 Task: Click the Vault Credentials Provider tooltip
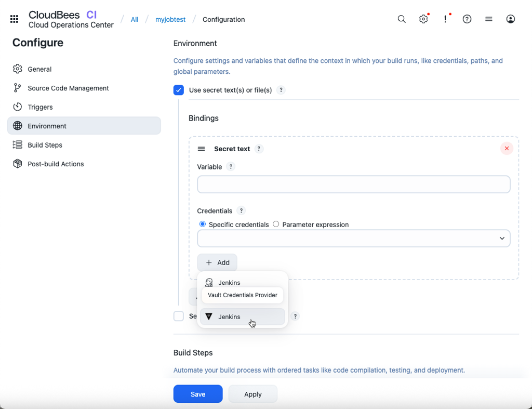click(242, 295)
